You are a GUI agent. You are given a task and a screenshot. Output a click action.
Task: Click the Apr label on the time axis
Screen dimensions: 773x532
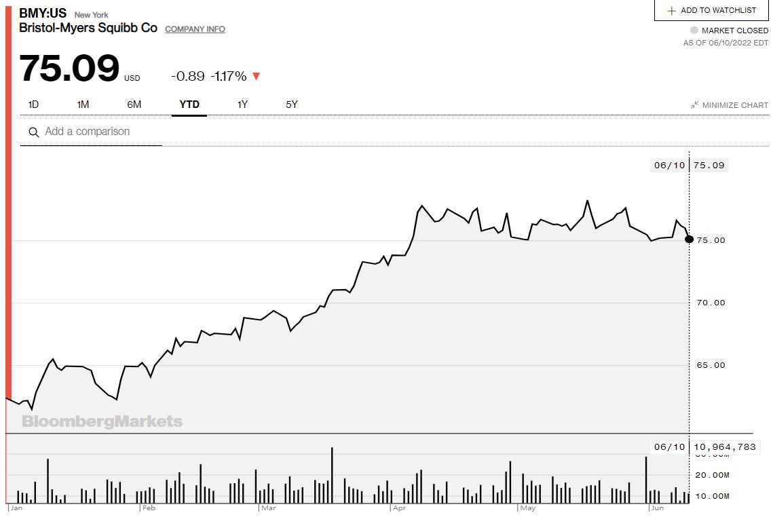point(398,508)
